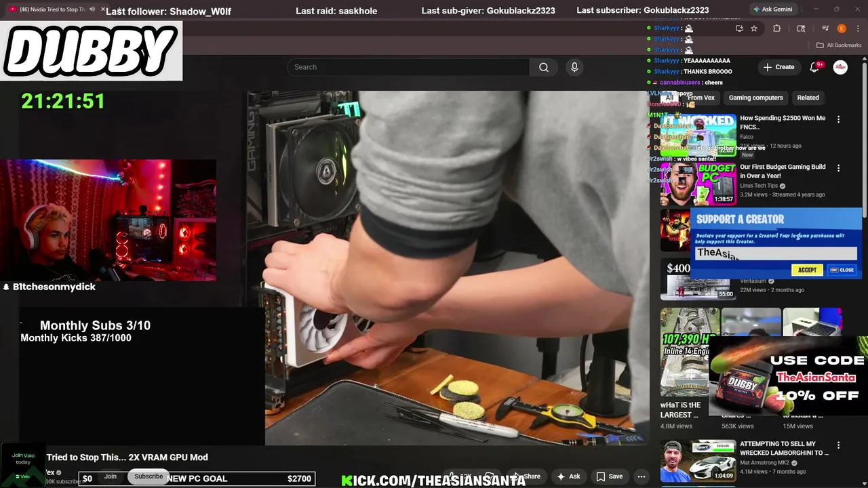Open options for 'Attempting to Sell My Wrecked Lamborghini'
Image resolution: width=868 pixels, height=488 pixels.
point(838,445)
